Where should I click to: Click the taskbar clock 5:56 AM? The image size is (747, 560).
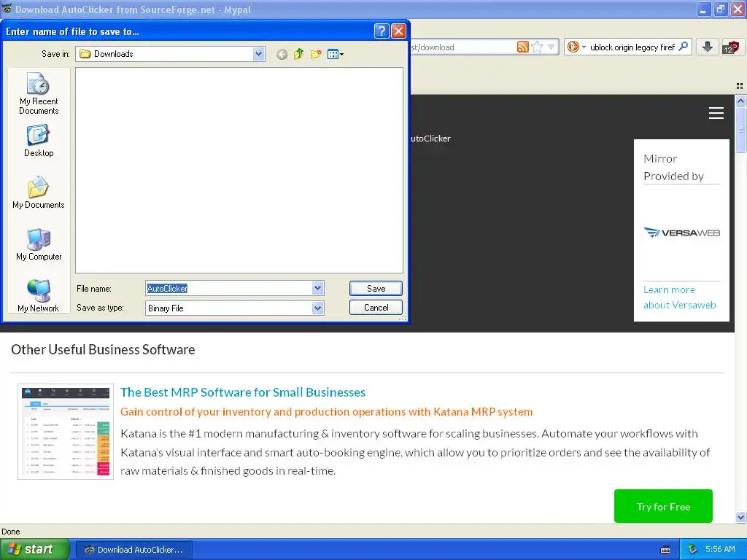click(x=720, y=549)
